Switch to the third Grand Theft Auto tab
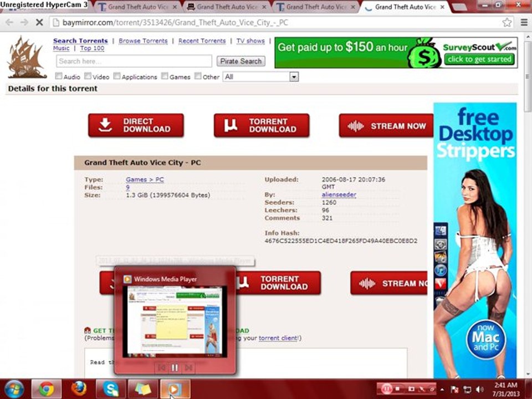 point(316,7)
